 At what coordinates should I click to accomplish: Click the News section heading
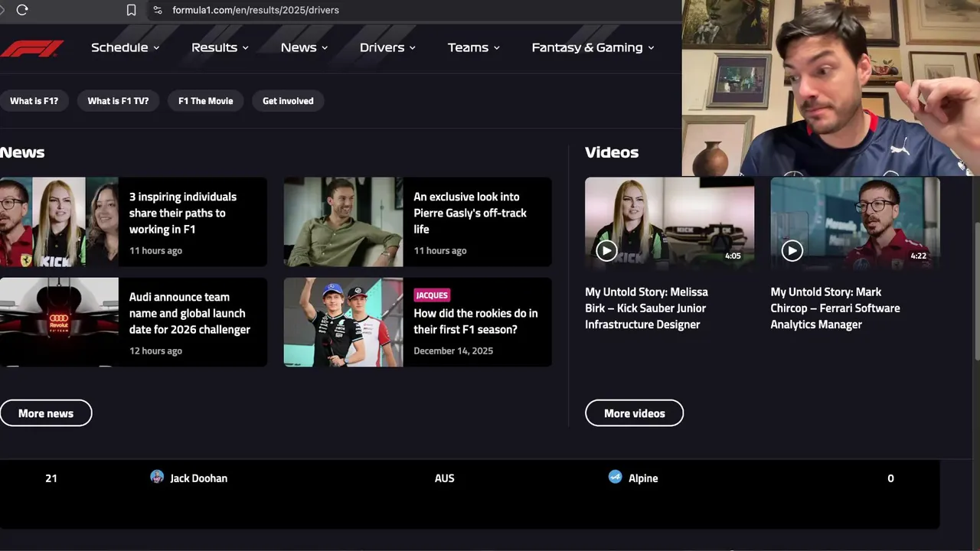point(22,152)
